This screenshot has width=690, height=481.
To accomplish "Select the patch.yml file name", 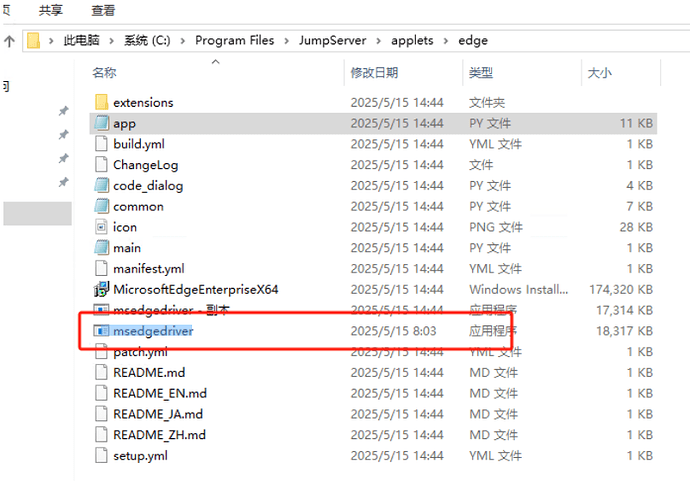I will (140, 352).
